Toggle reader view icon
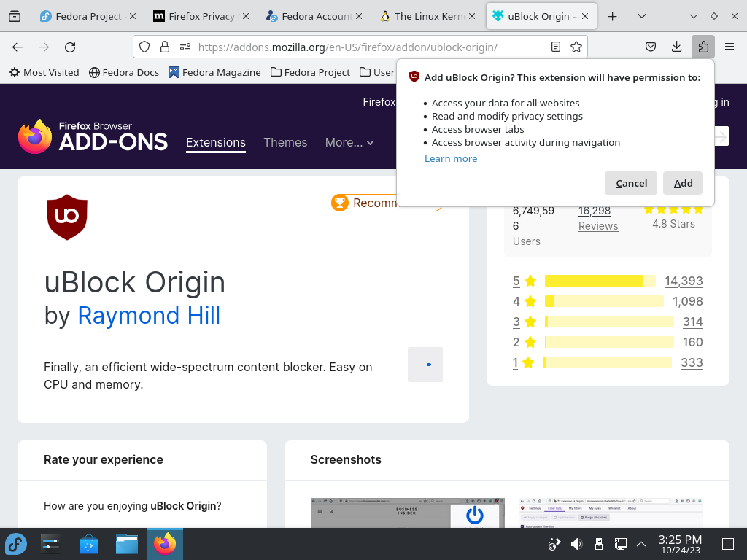Screen dimensions: 747x560 [555, 47]
